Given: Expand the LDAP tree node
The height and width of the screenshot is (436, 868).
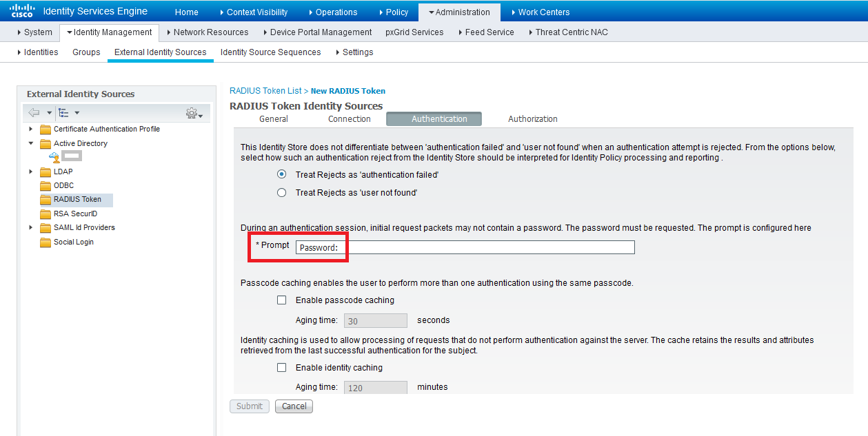Looking at the screenshot, I should (x=29, y=172).
